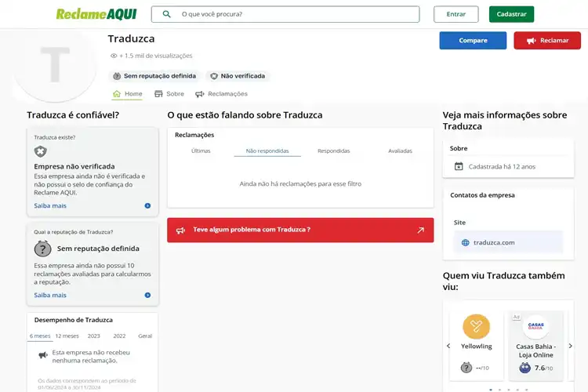The image size is (588, 392).
Task: Click the arrow icon on the red banner
Action: pos(421,230)
